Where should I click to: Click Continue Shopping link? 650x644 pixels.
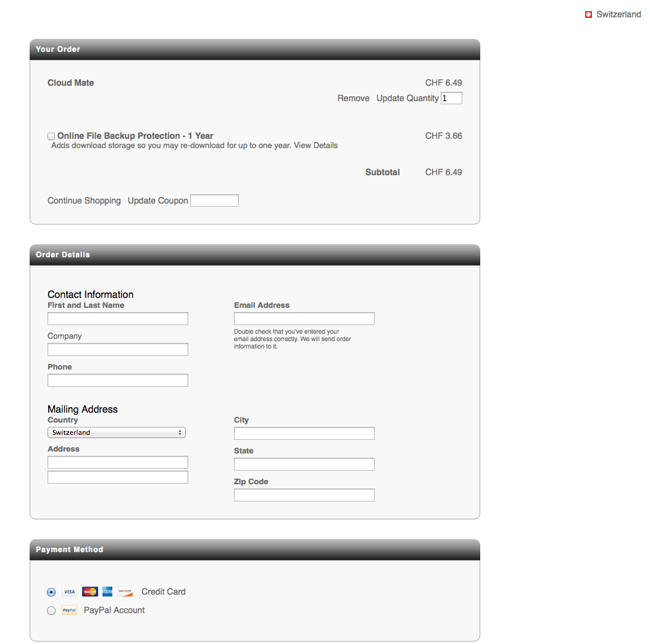tap(84, 201)
